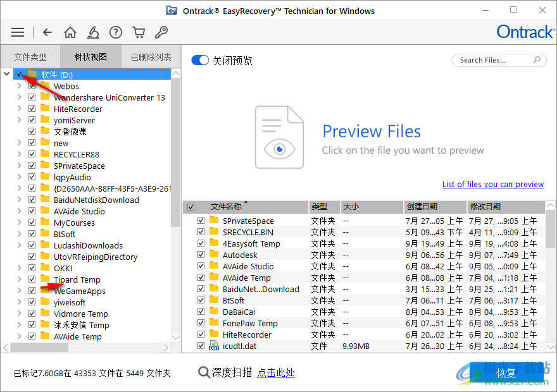Image resolution: width=557 pixels, height=392 pixels.
Task: Open List of files you can preview link
Action: [x=493, y=184]
